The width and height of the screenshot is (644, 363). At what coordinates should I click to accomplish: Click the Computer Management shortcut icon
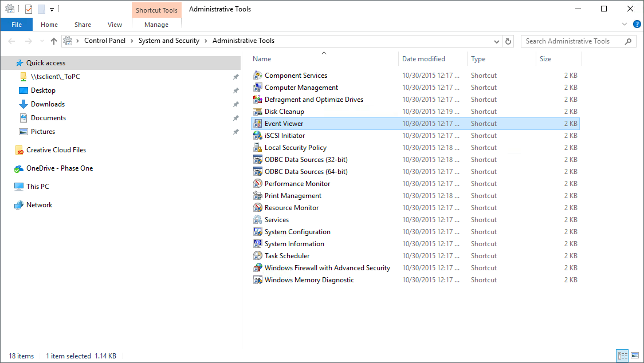(x=257, y=88)
